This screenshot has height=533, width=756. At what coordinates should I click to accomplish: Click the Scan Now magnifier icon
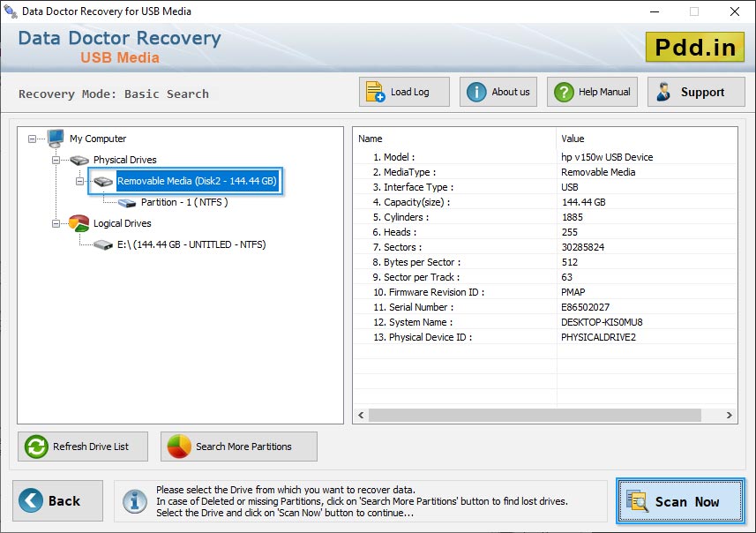click(x=637, y=500)
